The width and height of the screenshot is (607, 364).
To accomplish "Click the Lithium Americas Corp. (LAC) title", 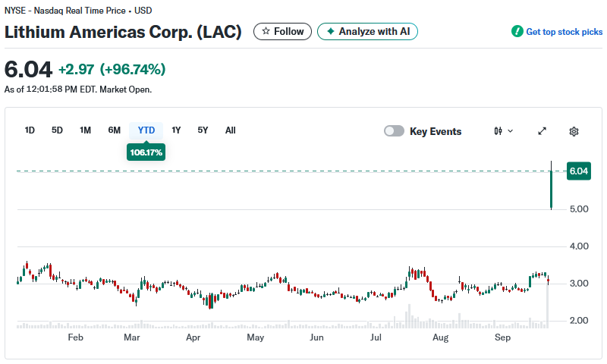I will pos(123,32).
